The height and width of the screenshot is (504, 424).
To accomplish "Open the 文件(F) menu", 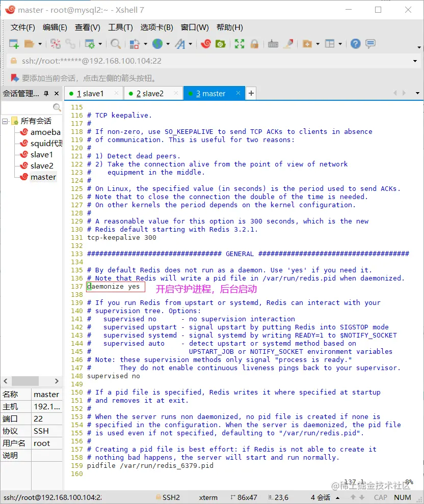I will click(x=22, y=27).
